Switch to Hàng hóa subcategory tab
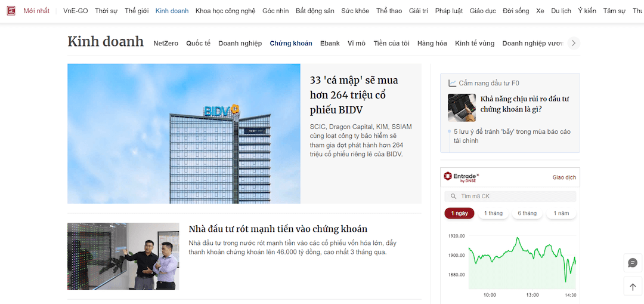This screenshot has width=644, height=304. [432, 43]
